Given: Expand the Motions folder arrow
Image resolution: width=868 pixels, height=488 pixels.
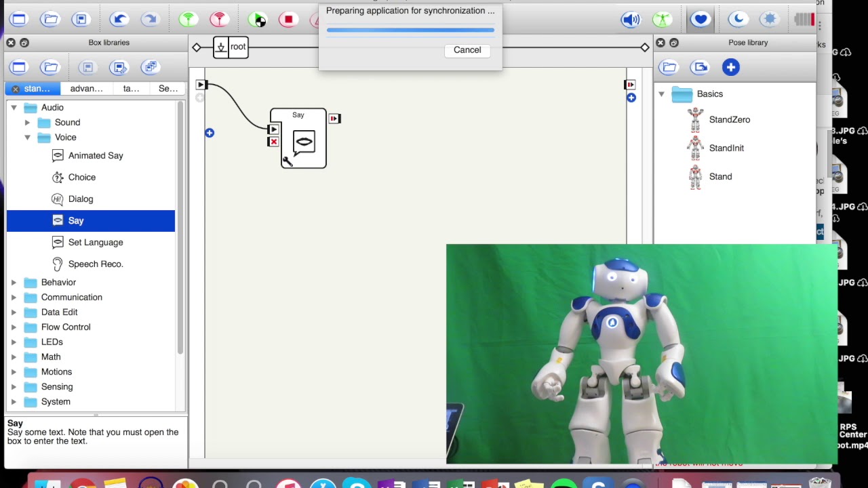Looking at the screenshot, I should tap(14, 372).
